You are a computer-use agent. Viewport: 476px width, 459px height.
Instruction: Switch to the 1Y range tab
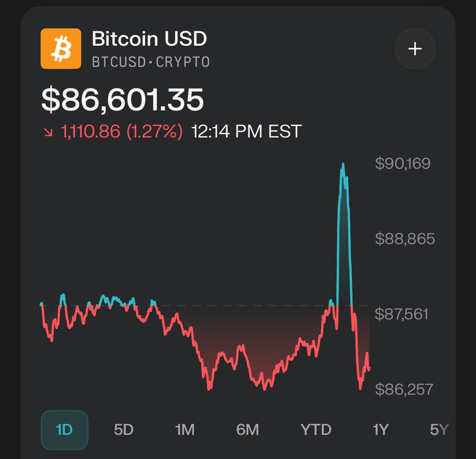coord(380,430)
